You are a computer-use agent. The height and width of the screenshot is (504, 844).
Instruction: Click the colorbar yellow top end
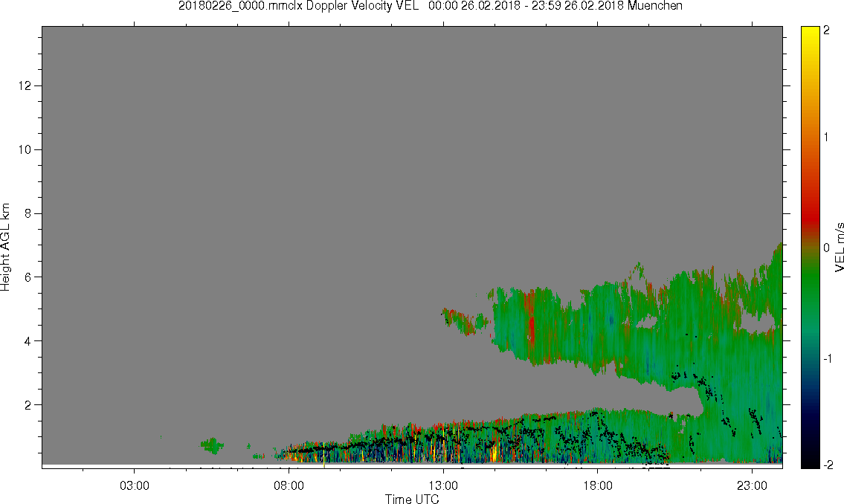pyautogui.click(x=810, y=30)
